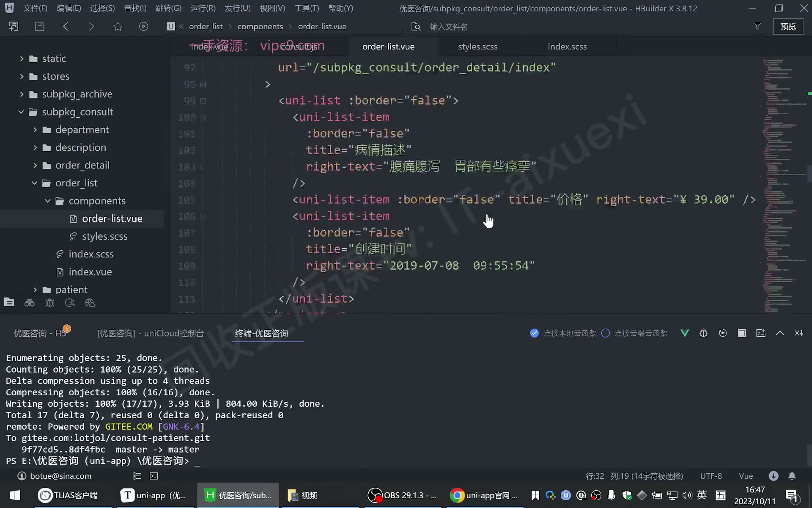Open notifications bell in status bar
This screenshot has width=812, height=508.
click(792, 476)
